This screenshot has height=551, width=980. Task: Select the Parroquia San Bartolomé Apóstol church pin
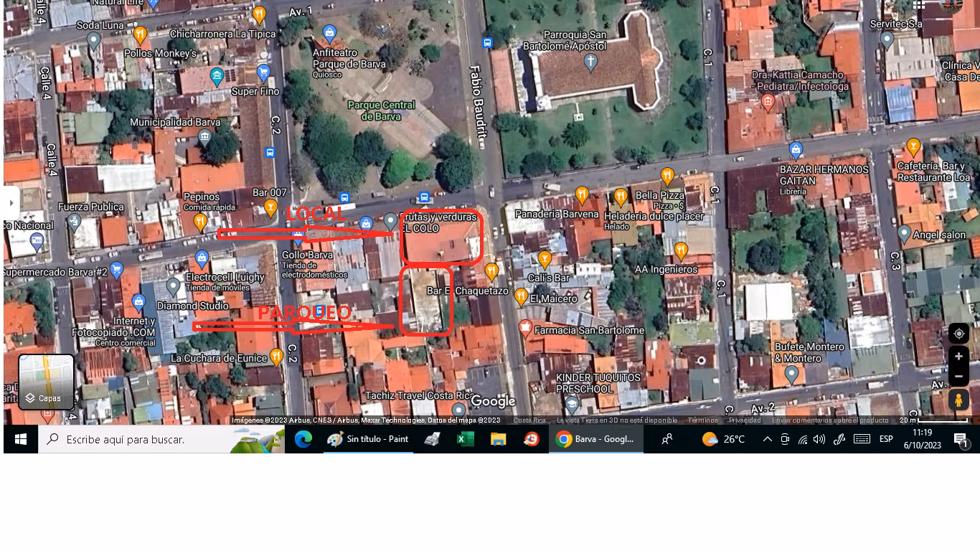coord(590,62)
